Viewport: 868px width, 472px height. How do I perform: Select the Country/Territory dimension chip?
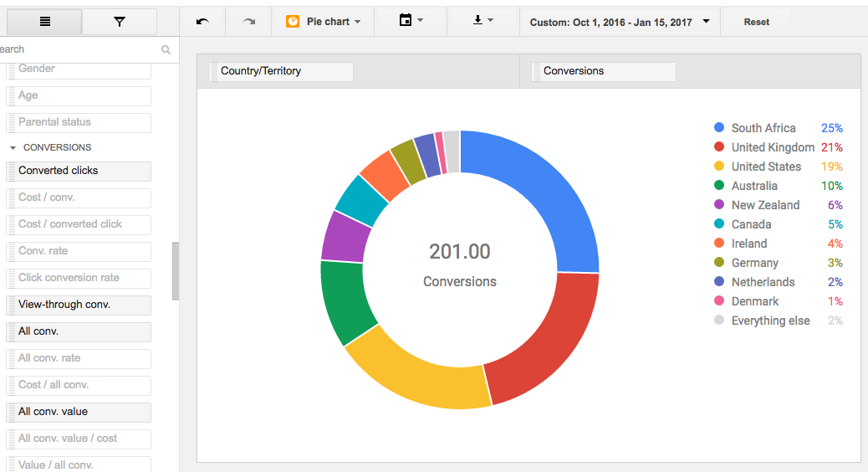280,71
